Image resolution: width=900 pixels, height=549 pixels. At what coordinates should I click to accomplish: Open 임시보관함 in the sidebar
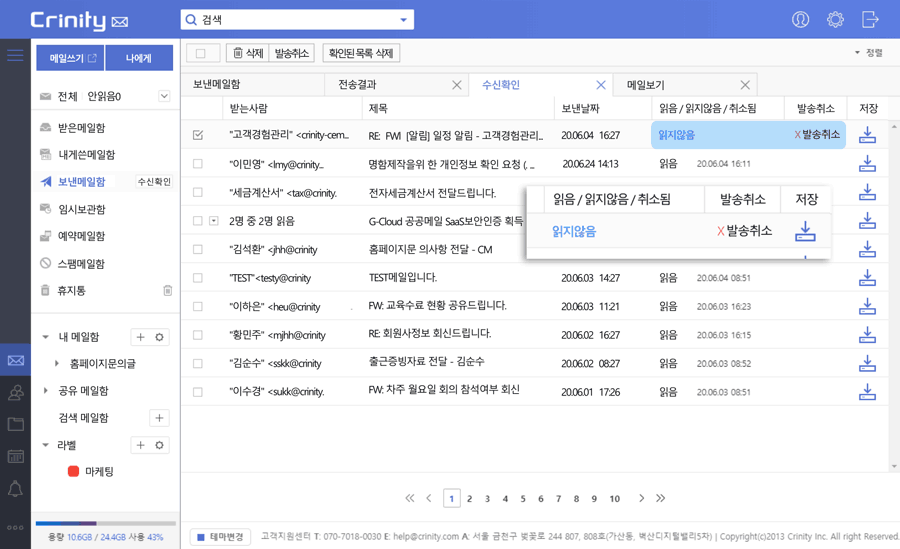point(82,209)
